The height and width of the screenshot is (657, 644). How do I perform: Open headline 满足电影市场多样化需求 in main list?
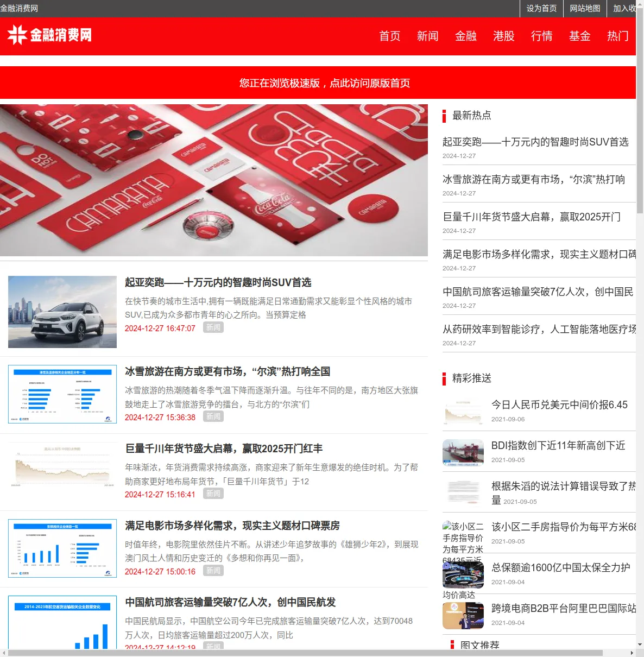[x=232, y=526]
